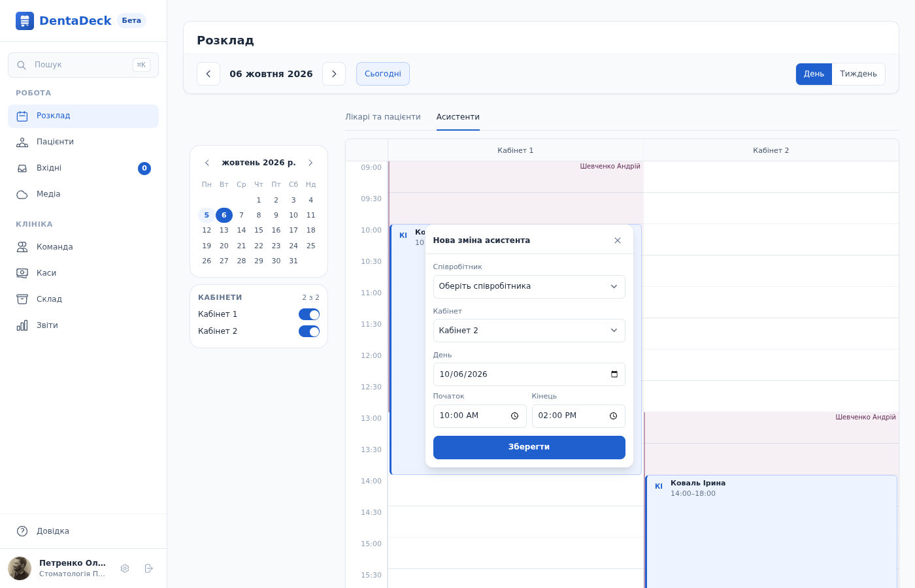Open the Команда team page
The width and height of the screenshot is (915, 588).
tap(83, 247)
